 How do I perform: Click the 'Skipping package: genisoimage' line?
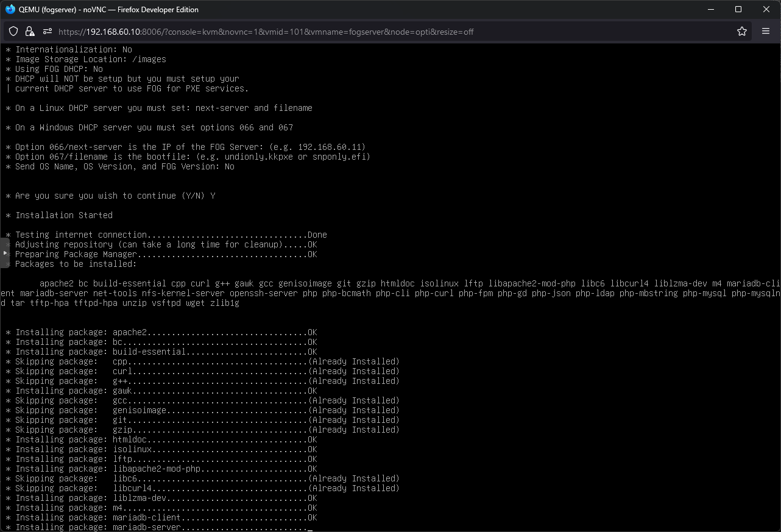point(203,410)
